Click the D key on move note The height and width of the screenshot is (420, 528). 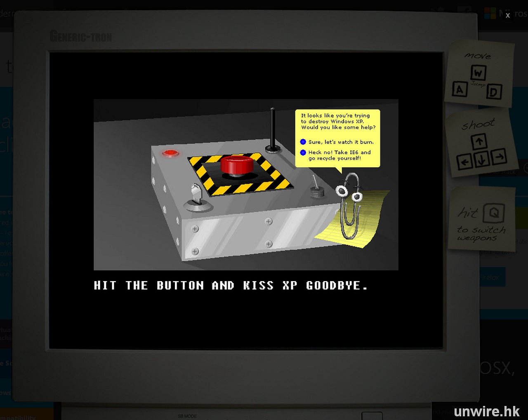[x=494, y=92]
